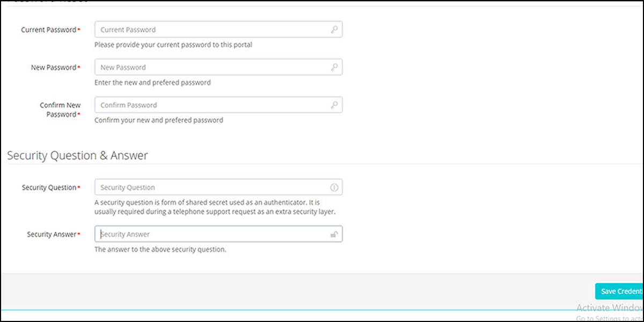This screenshot has height=322, width=644.
Task: Click the key icon in New Password field
Action: pos(334,68)
